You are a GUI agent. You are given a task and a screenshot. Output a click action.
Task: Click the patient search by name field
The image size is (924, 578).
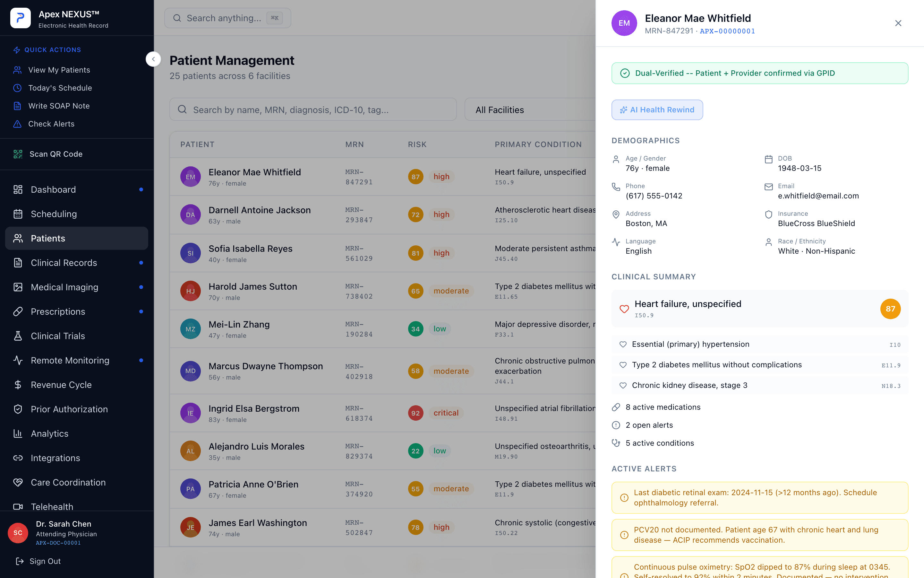[313, 110]
